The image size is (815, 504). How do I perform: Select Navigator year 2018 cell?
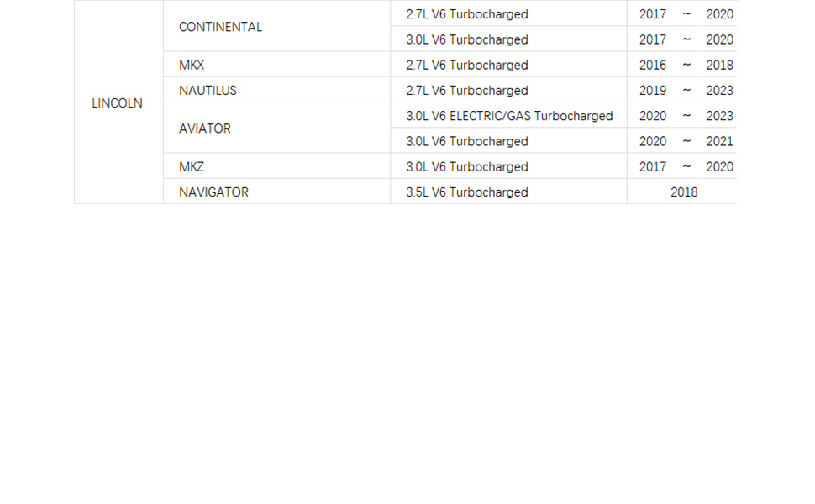(x=683, y=192)
